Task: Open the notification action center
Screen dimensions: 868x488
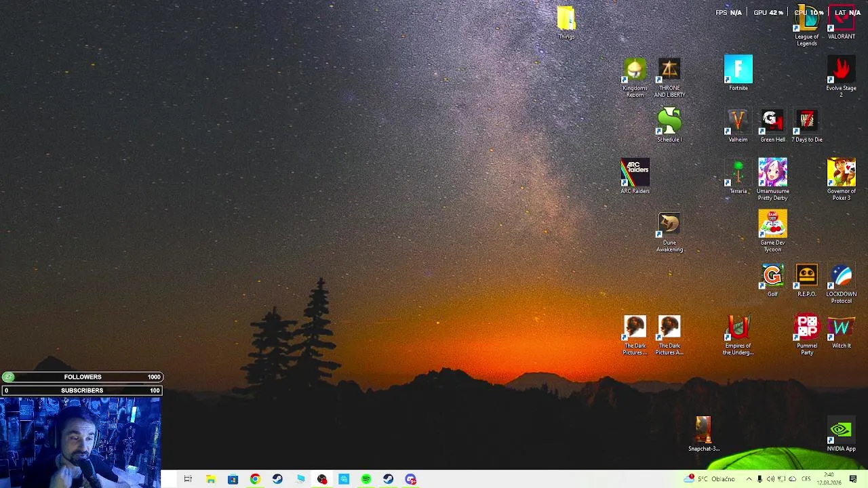Action: 853,479
